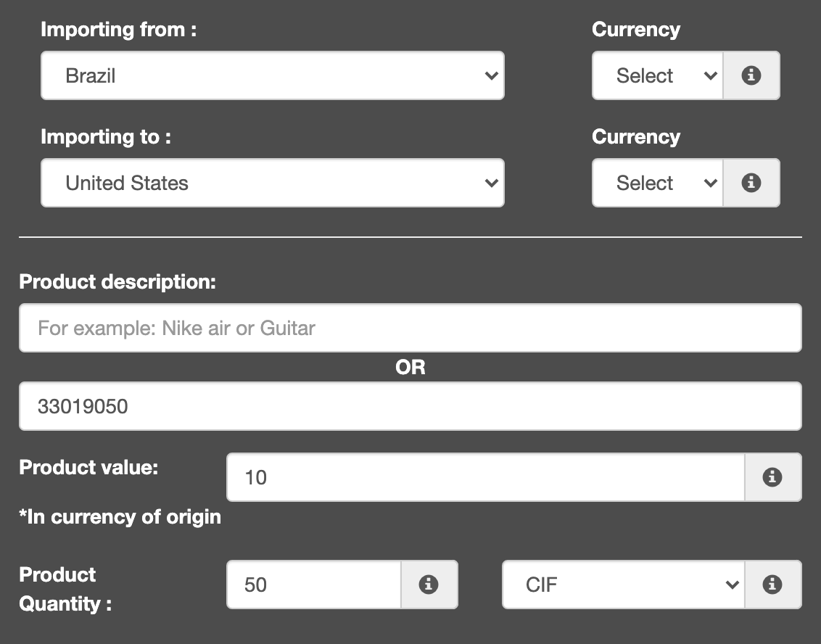Focus the Product description text field
Viewport: 821px width, 644px height.
410,328
